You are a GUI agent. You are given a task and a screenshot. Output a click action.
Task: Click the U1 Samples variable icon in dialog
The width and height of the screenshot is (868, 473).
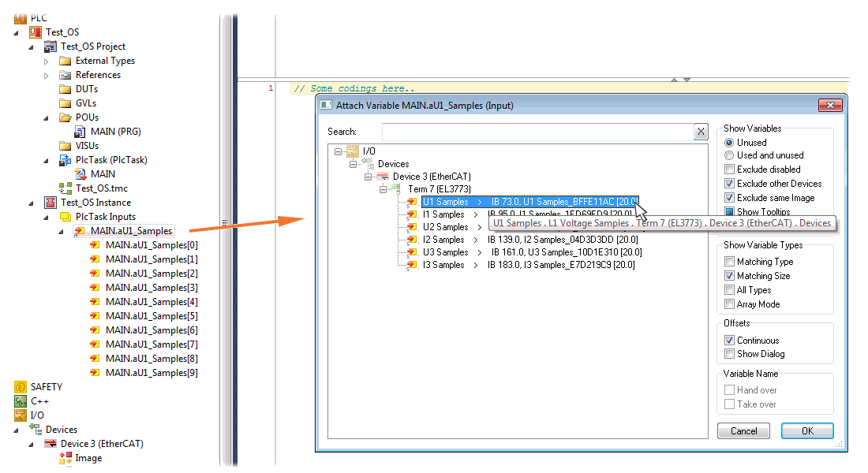coord(412,202)
